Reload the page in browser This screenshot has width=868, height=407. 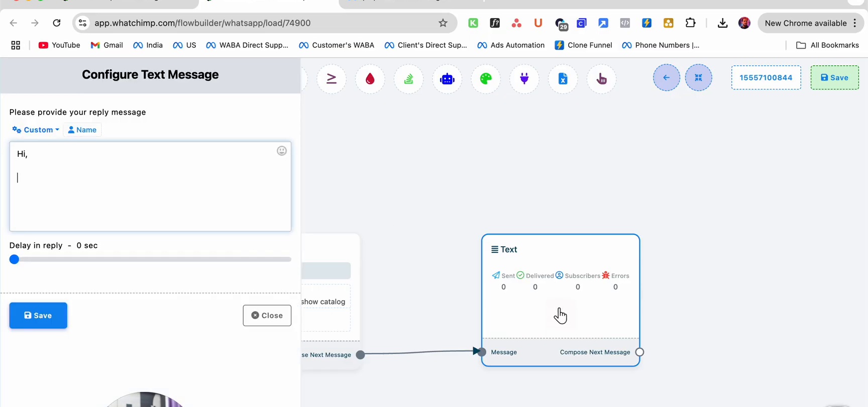tap(57, 23)
